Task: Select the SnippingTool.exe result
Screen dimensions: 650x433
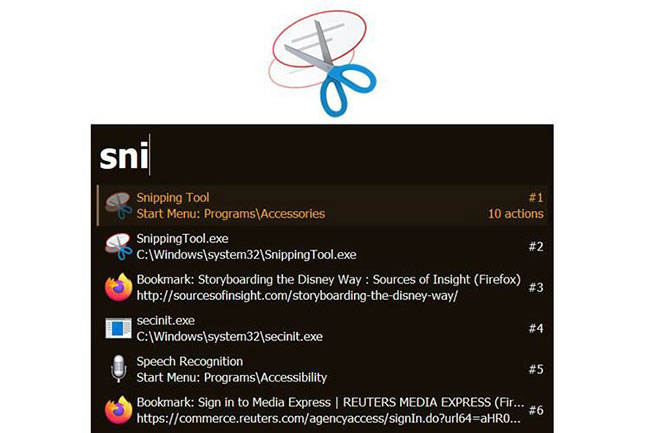Action: click(x=322, y=247)
